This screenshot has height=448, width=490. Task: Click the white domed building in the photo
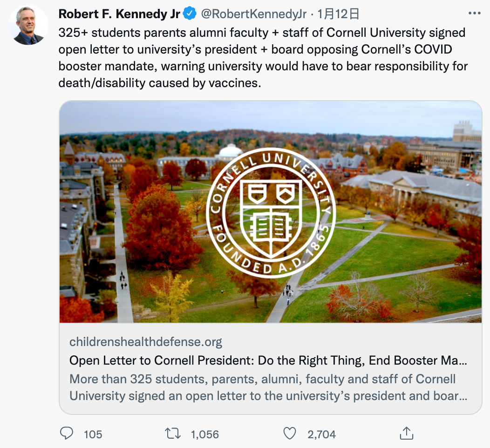(x=231, y=151)
